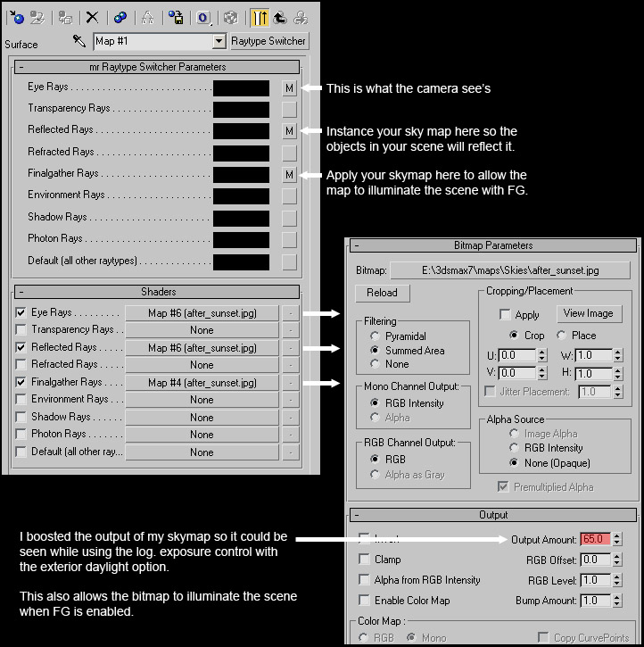644x647 pixels.
Task: Click the Get Material icon
Action: tap(16, 18)
